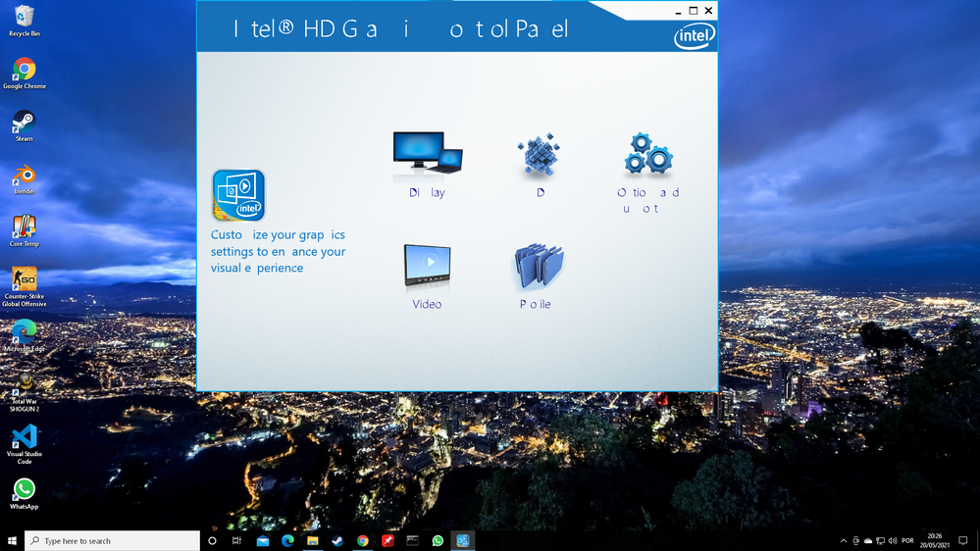This screenshot has height=551, width=980.
Task: Open Cortana from the taskbar circle
Action: [x=212, y=540]
